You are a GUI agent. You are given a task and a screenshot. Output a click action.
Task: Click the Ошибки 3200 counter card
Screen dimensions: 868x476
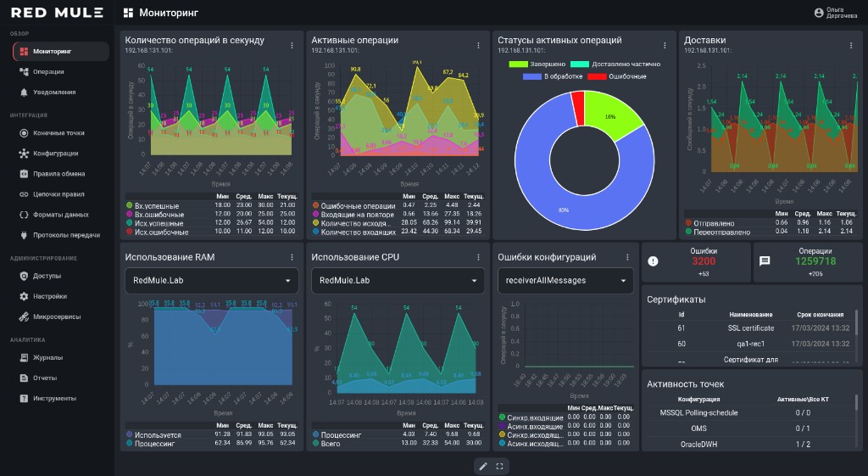(696, 262)
